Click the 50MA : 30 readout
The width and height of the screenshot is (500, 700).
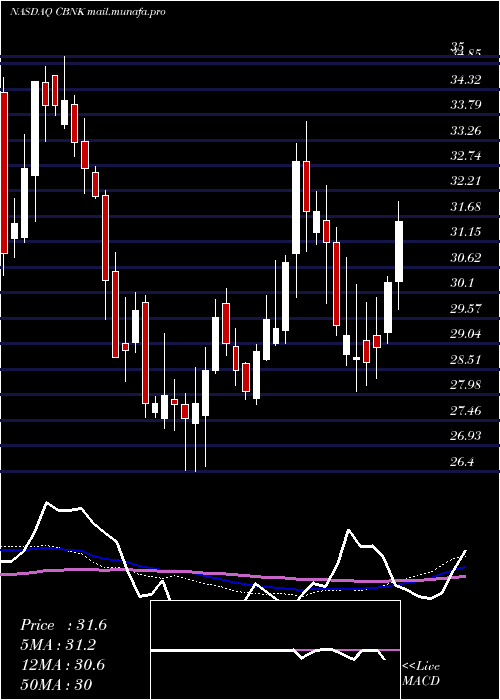click(x=56, y=684)
